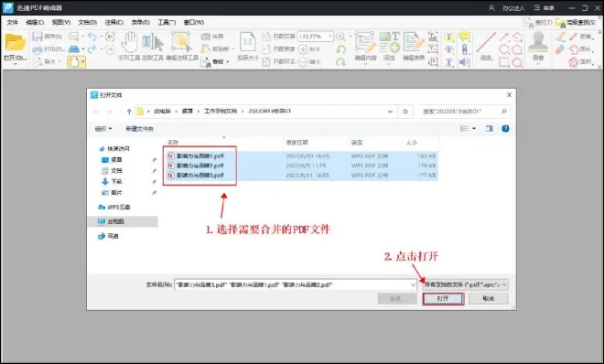This screenshot has height=364, width=604.
Task: Open the Comments menu
Action: [114, 22]
